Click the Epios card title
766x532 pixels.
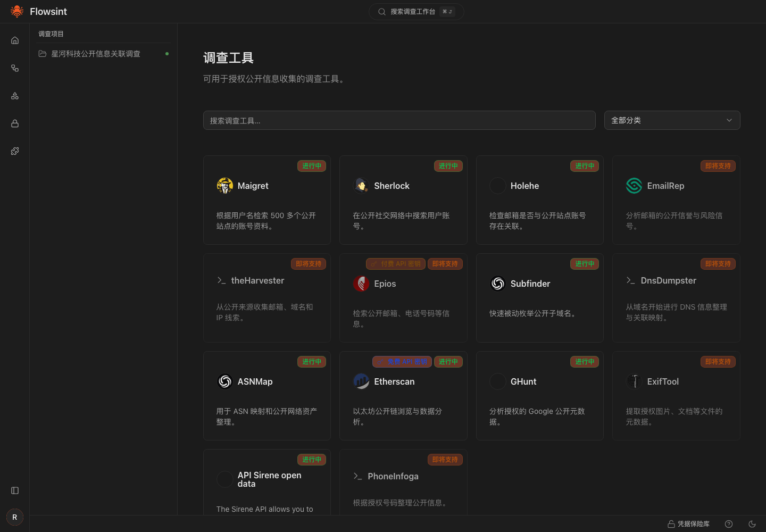pyautogui.click(x=385, y=284)
